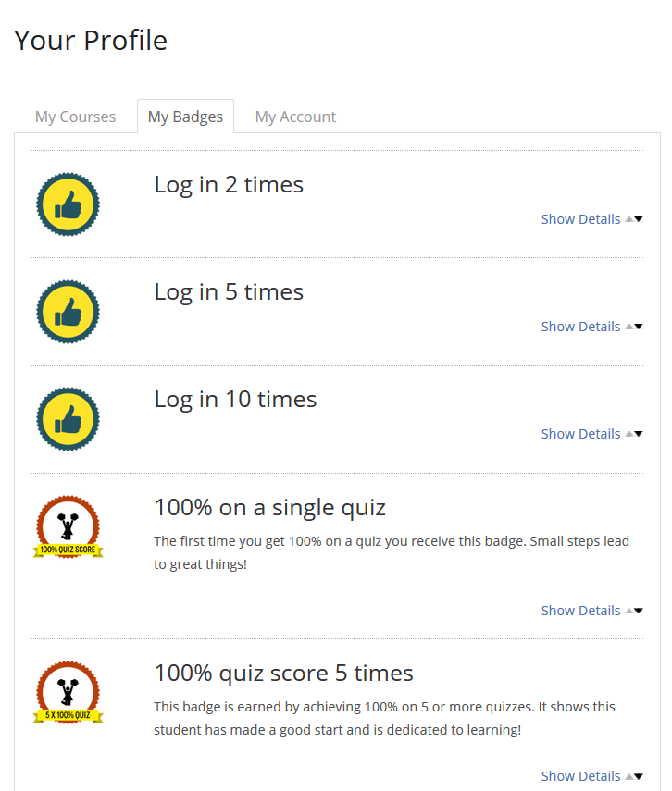Expand details arrow for 100% on a single quiz
The image size is (672, 791).
pyautogui.click(x=638, y=611)
